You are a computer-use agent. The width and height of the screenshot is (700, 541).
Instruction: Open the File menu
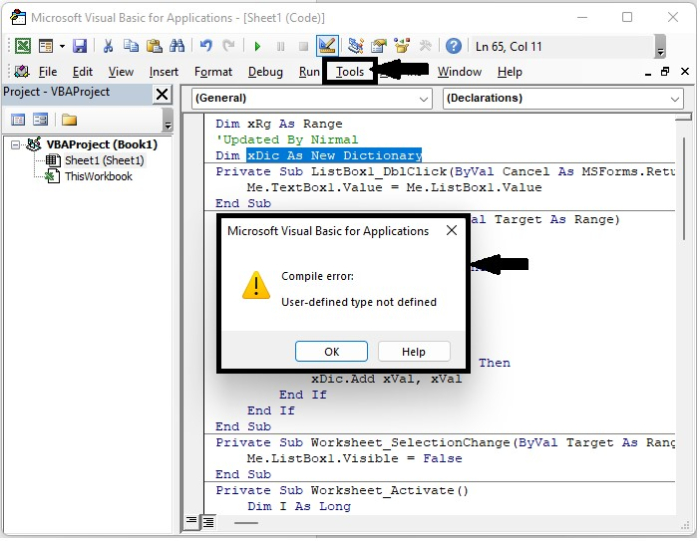click(48, 72)
